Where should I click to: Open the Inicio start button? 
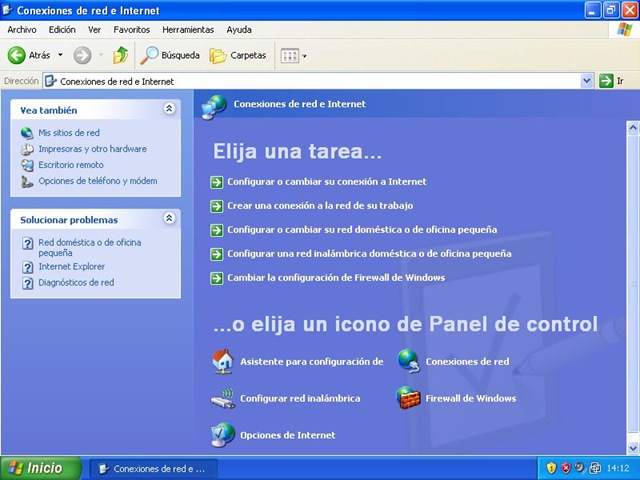41,468
